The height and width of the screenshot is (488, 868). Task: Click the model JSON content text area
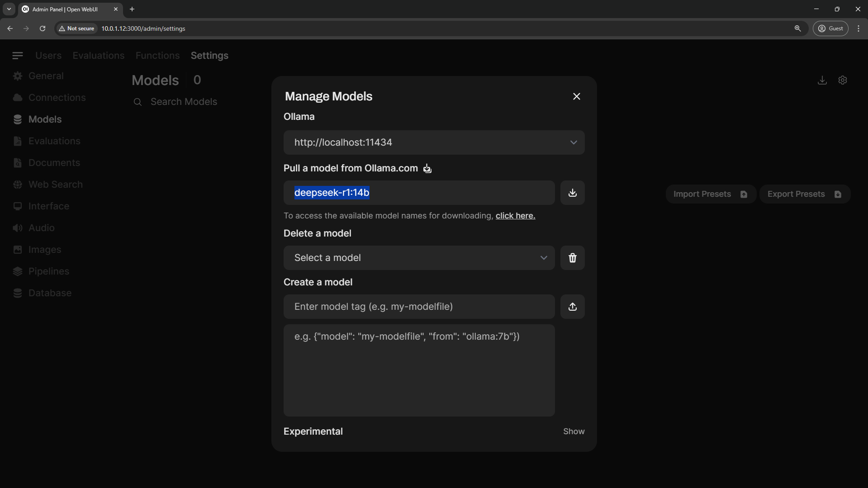pos(419,370)
